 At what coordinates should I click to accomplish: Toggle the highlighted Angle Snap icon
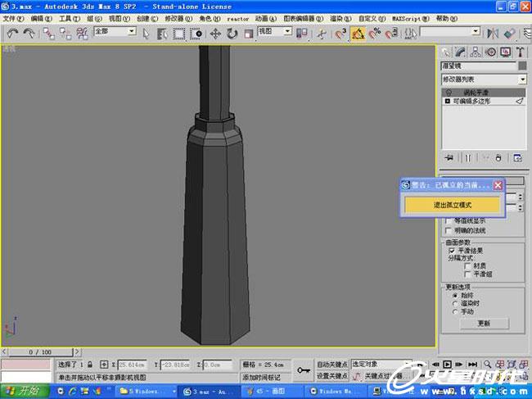coord(358,34)
